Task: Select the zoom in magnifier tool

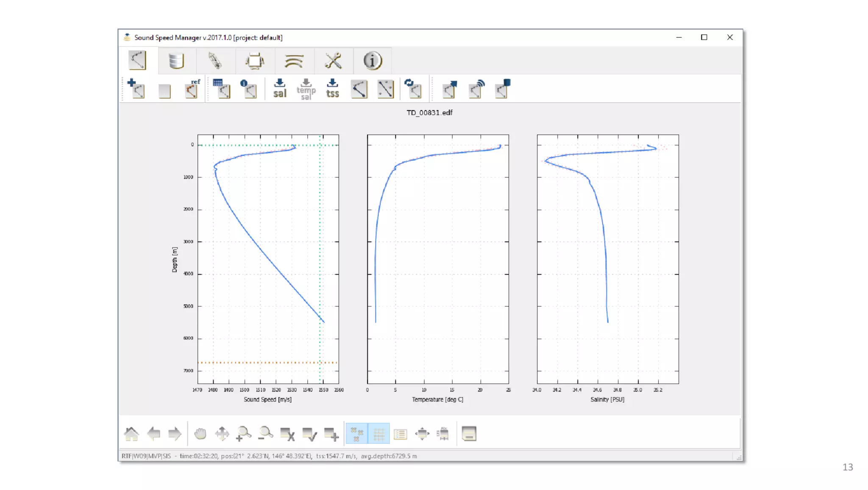Action: [244, 434]
